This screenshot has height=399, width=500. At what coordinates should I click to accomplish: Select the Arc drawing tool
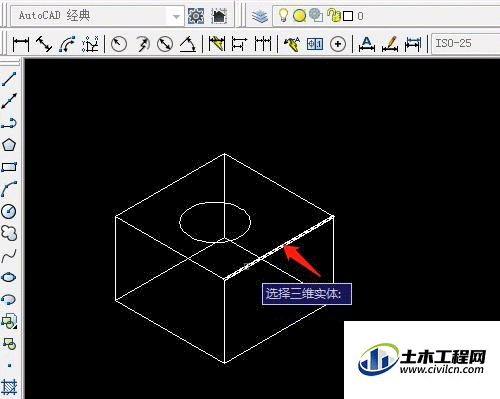point(9,189)
